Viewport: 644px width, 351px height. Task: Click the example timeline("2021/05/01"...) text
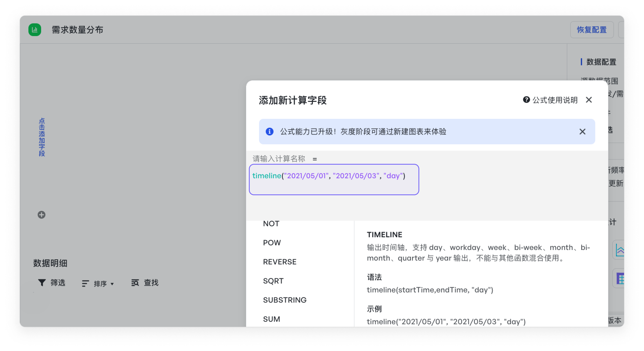coord(446,322)
